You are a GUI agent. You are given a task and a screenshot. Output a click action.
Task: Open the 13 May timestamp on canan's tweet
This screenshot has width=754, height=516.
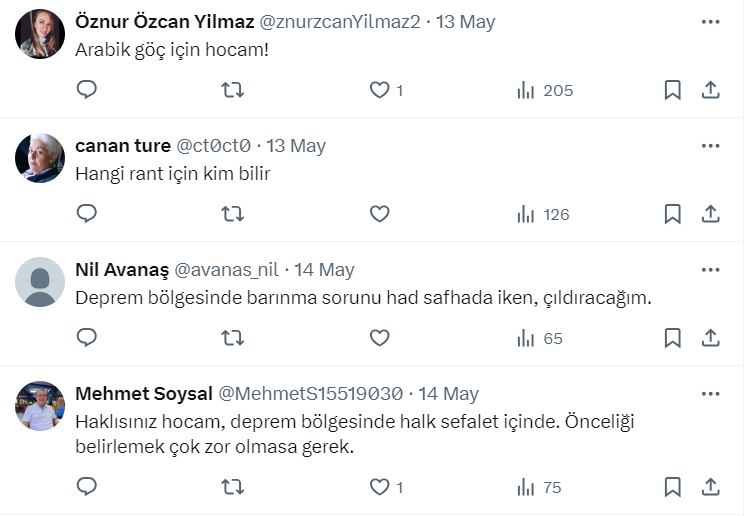pyautogui.click(x=296, y=146)
